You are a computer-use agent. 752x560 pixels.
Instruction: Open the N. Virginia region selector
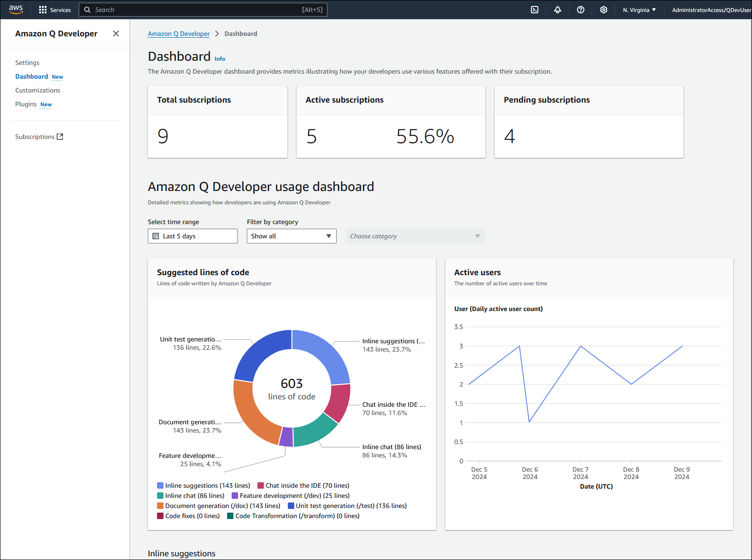coord(639,9)
